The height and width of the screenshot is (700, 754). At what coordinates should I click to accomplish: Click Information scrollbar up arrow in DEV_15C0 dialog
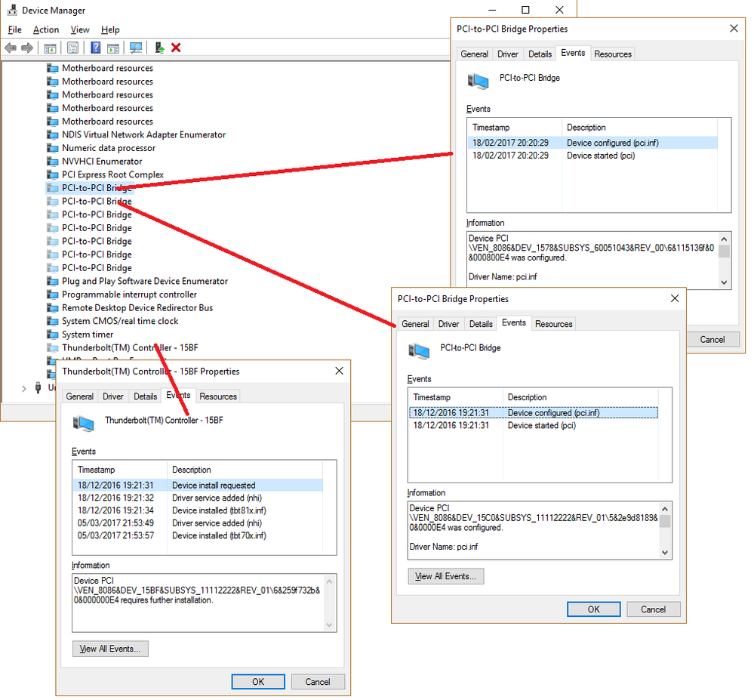pyautogui.click(x=665, y=509)
